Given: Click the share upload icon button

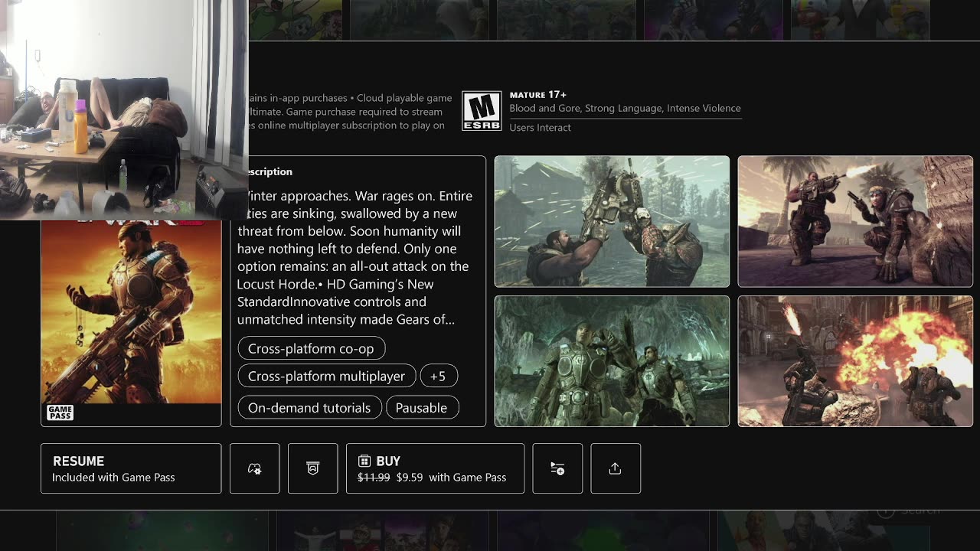Looking at the screenshot, I should coord(616,468).
